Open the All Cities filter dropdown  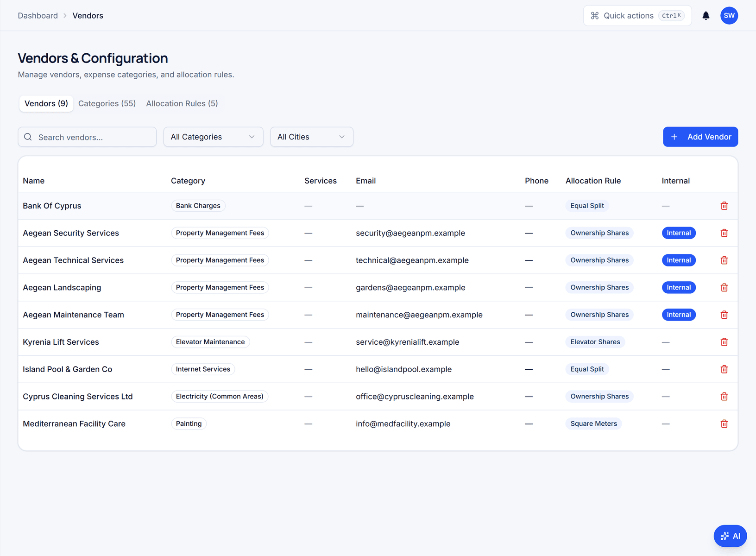312,137
